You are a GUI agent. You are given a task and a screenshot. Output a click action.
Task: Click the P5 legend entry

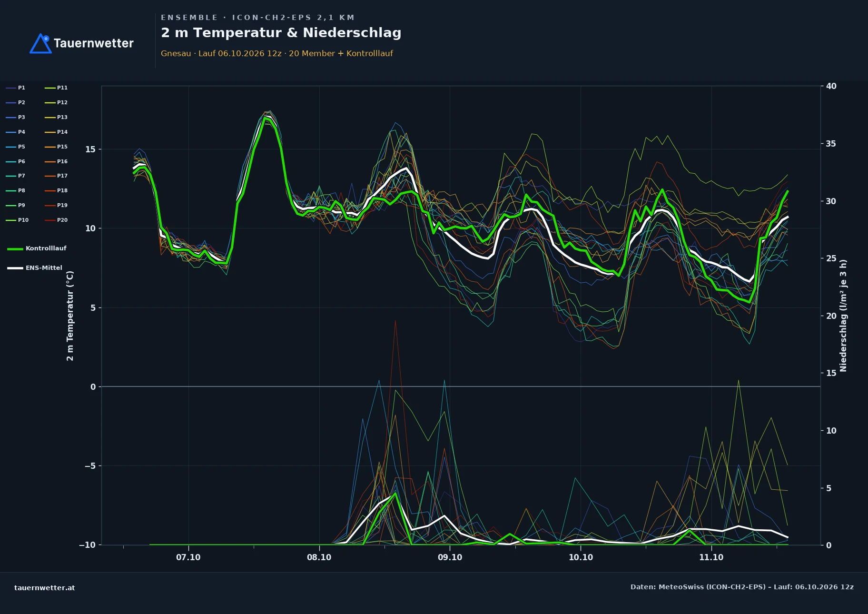pos(16,147)
